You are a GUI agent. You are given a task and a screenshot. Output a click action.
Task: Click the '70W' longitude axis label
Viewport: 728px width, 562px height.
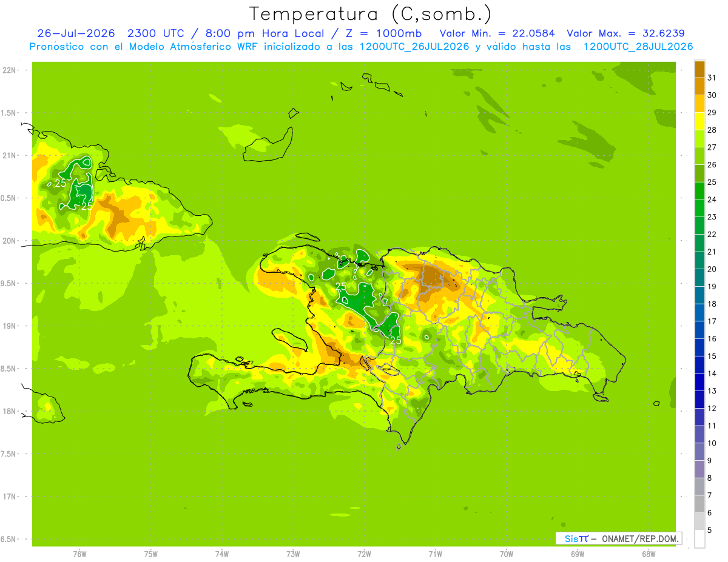(x=507, y=554)
